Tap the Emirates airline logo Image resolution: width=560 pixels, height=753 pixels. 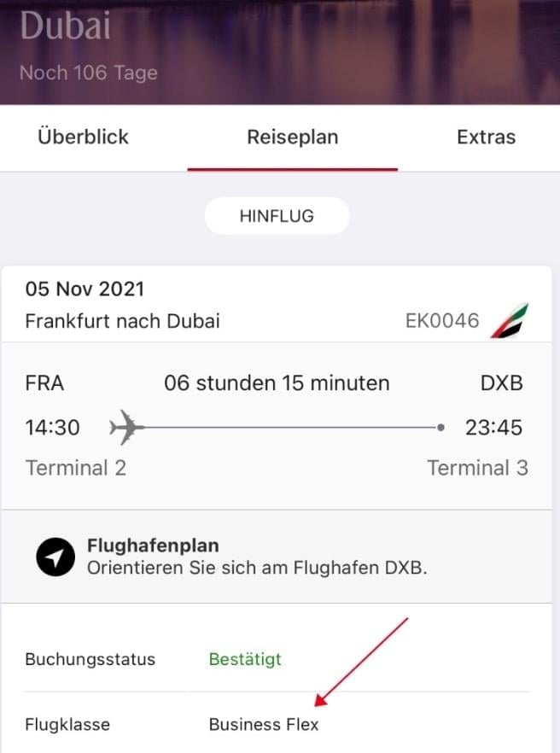coord(510,320)
